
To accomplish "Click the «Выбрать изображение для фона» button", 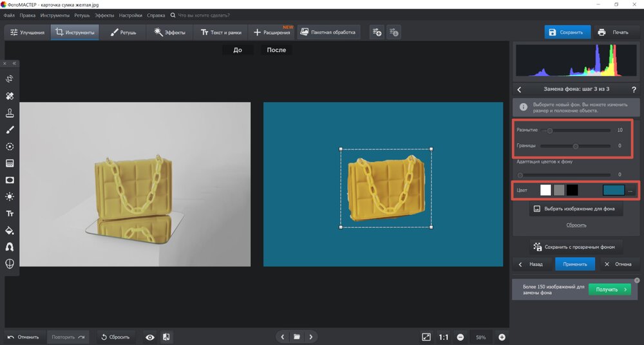I will (576, 209).
